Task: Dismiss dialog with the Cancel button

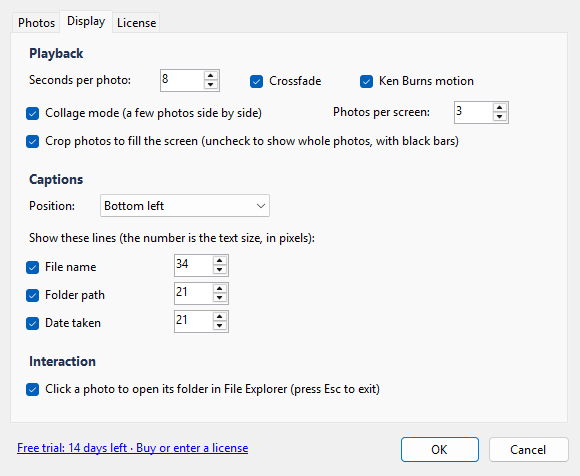Action: point(528,449)
